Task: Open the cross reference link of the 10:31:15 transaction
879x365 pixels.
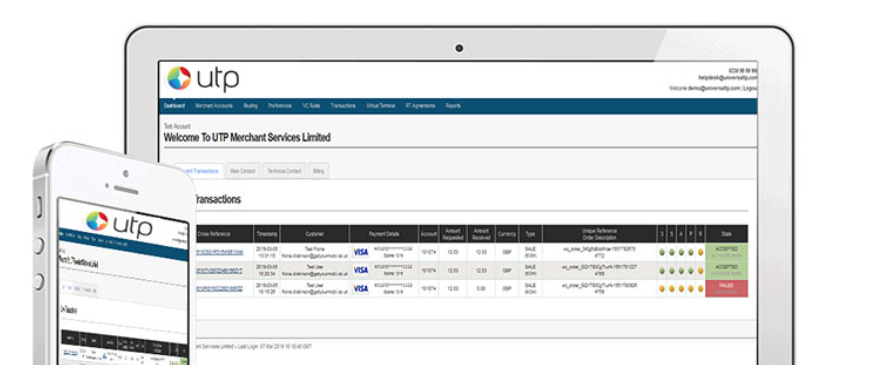Action: coord(219,252)
